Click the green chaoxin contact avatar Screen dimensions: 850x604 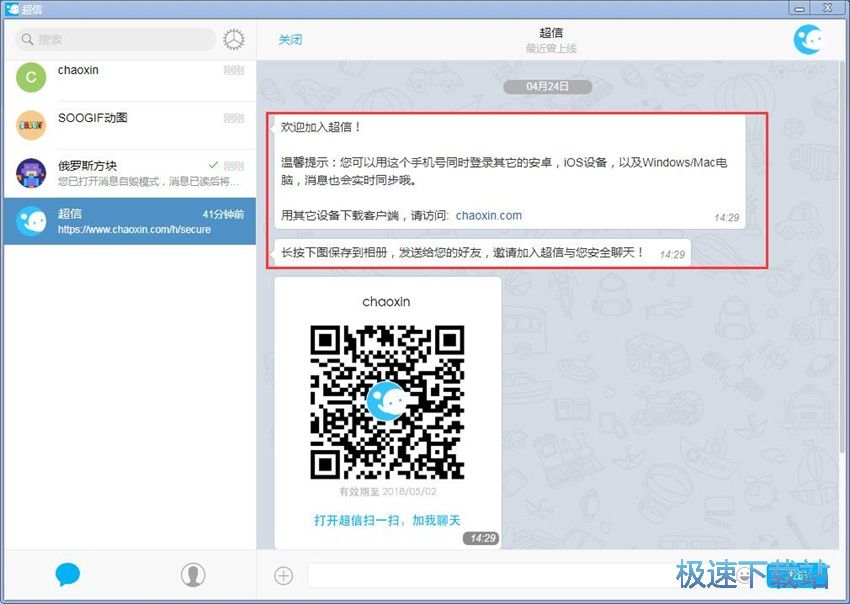pos(31,78)
